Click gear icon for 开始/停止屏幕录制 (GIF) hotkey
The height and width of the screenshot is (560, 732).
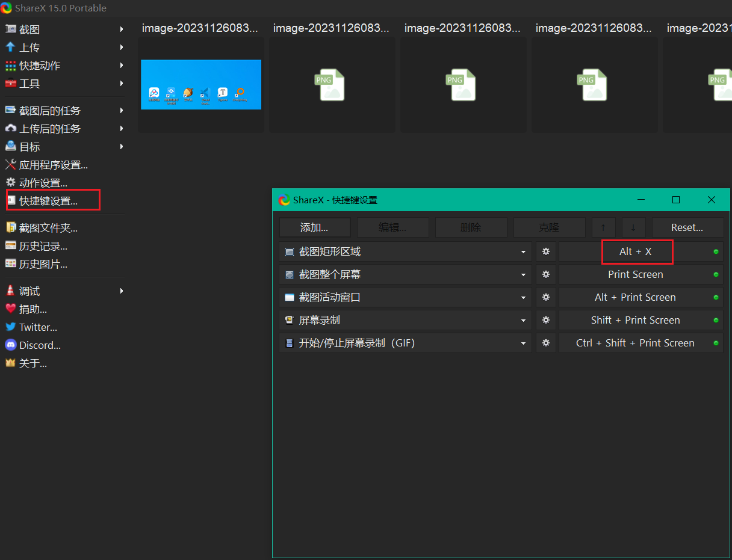pyautogui.click(x=546, y=343)
